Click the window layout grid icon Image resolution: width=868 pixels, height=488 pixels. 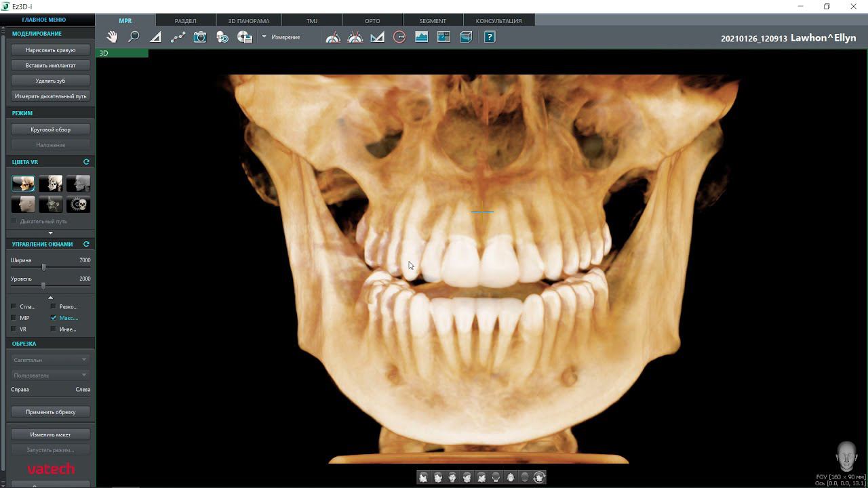(443, 37)
